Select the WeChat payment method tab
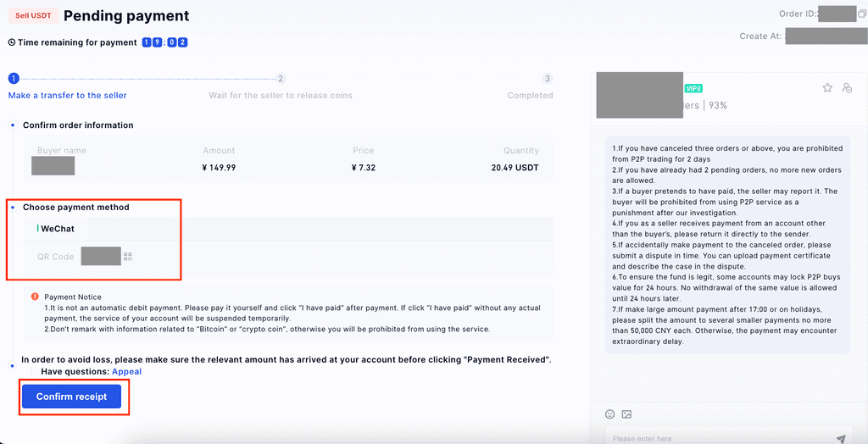 [x=58, y=228]
